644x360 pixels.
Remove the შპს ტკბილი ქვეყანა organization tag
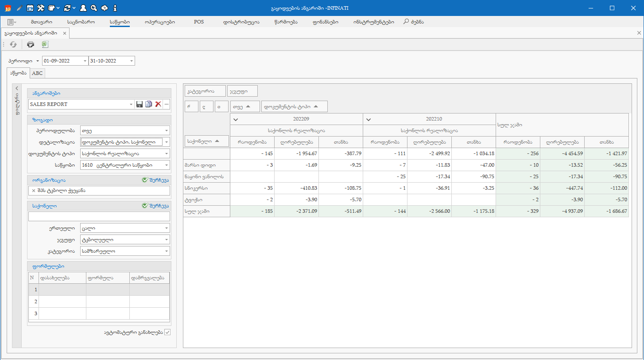tap(34, 191)
